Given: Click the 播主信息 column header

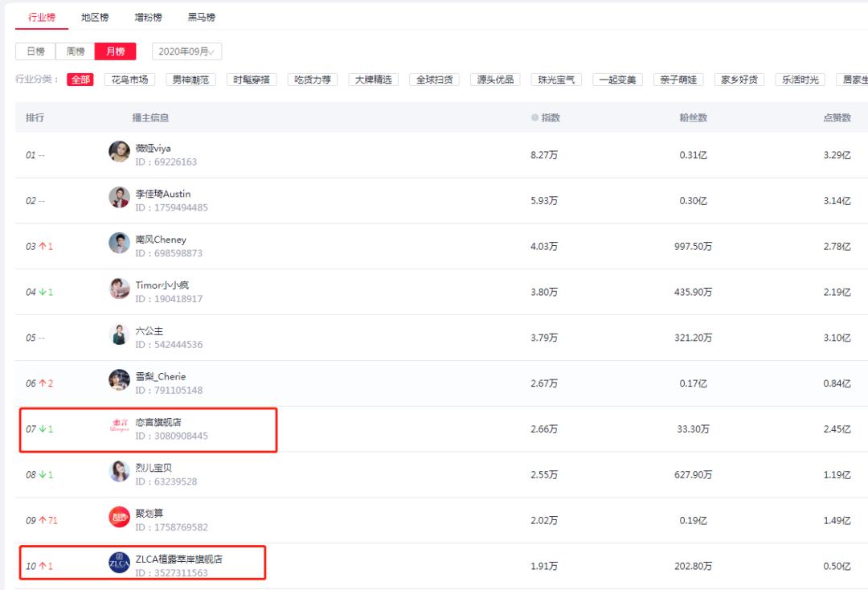Looking at the screenshot, I should [x=150, y=117].
